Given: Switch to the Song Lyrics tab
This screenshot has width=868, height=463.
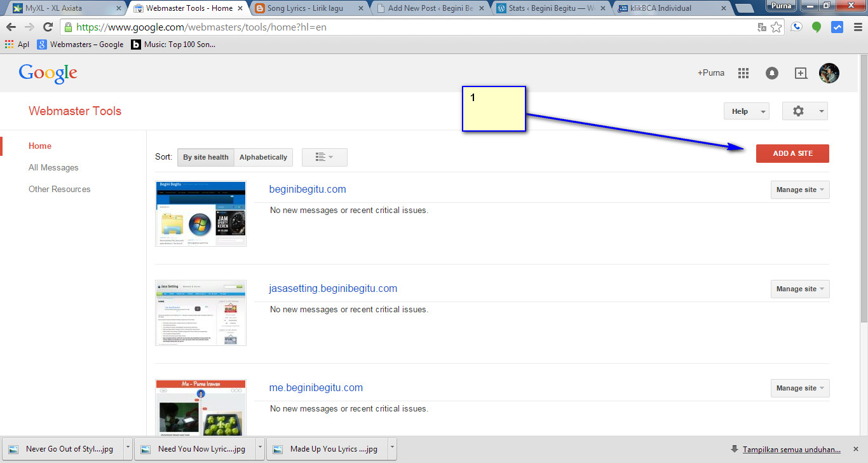Looking at the screenshot, I should click(x=308, y=8).
